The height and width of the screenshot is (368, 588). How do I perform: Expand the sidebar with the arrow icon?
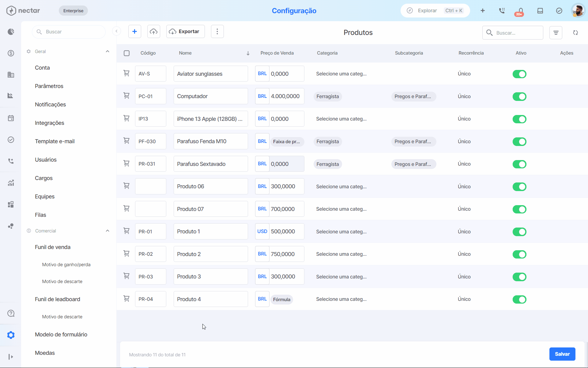11,357
